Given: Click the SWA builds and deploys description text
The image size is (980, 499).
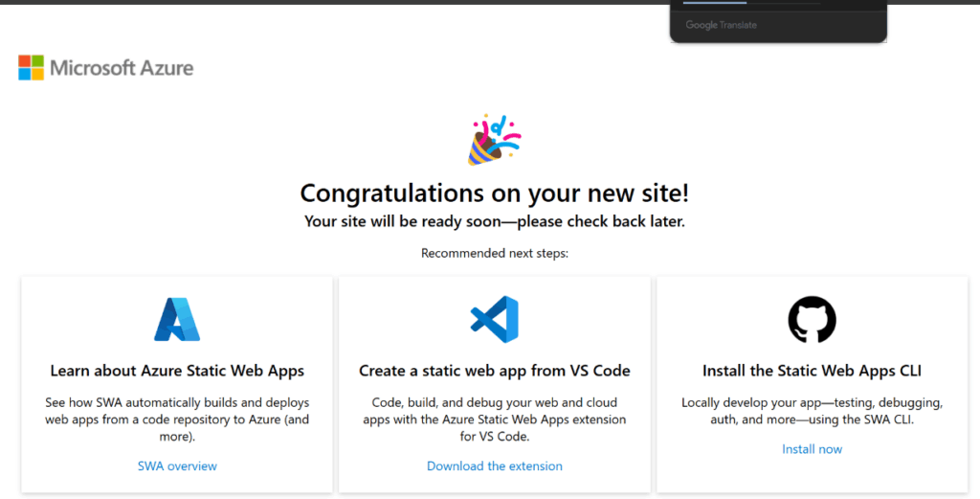Looking at the screenshot, I should click(177, 420).
